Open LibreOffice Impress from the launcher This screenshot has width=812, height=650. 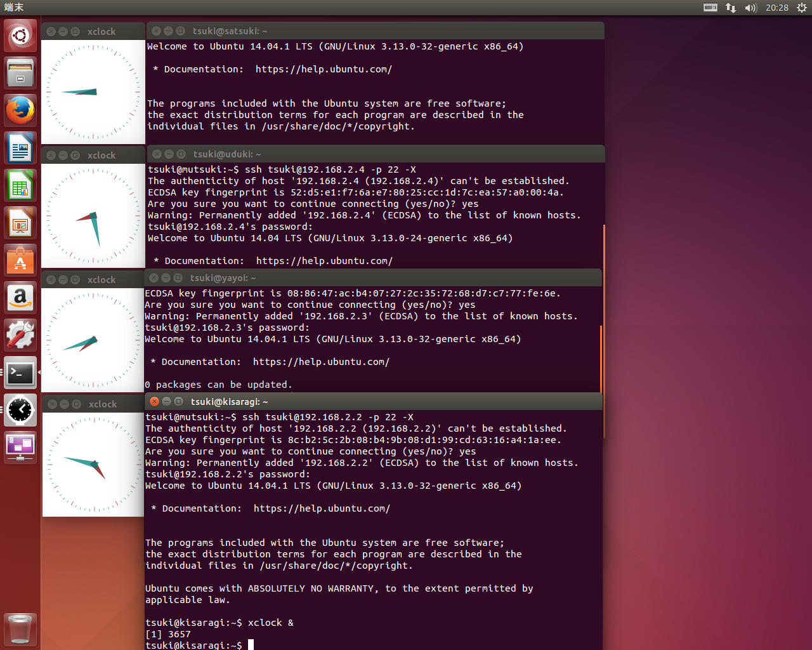point(20,222)
